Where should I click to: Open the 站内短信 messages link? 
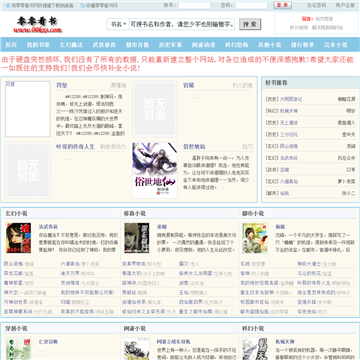coord(324,19)
